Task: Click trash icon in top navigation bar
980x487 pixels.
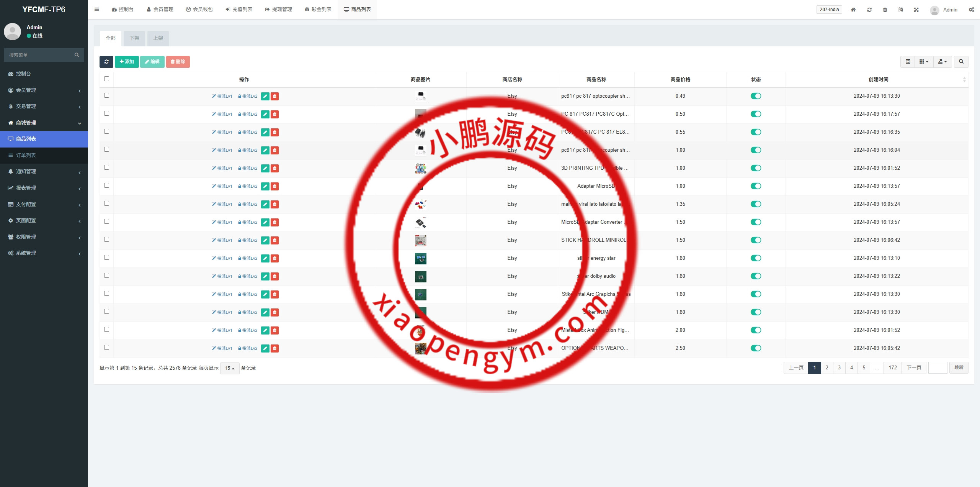Action: [885, 10]
